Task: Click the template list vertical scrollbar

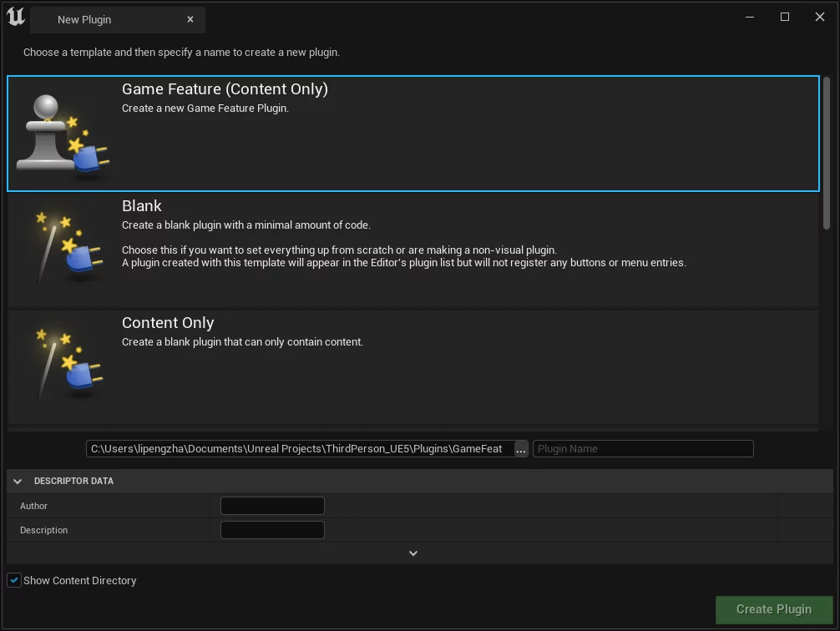Action: click(827, 150)
